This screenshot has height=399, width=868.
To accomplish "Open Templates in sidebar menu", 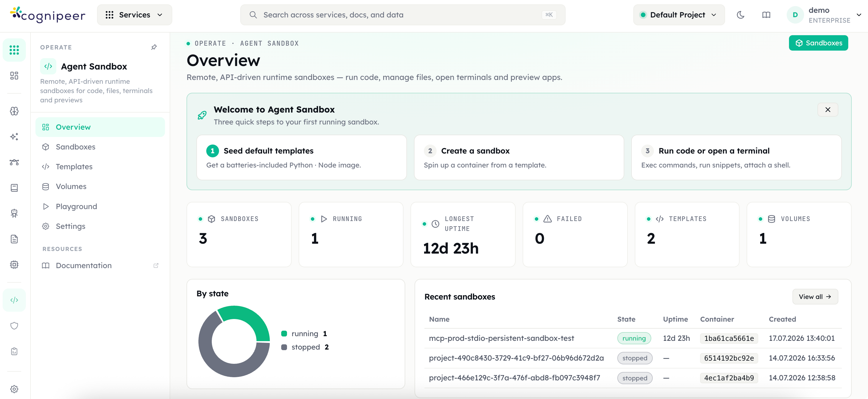I will pos(100,167).
